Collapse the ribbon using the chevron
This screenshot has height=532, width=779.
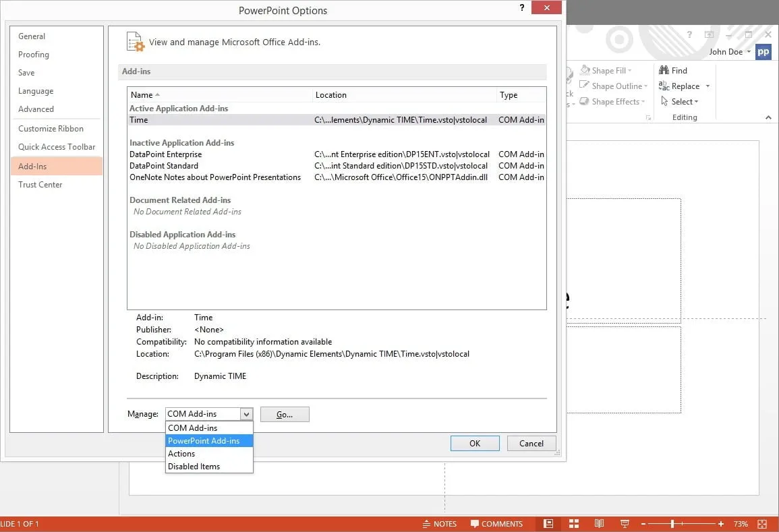tap(768, 117)
